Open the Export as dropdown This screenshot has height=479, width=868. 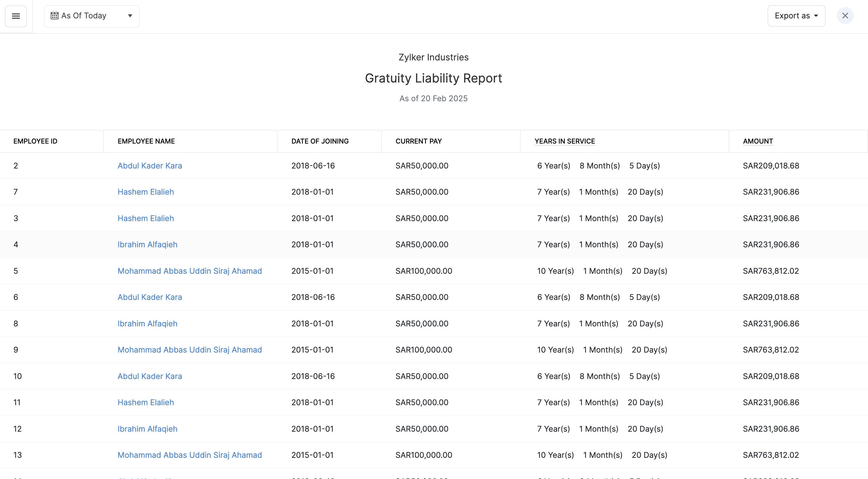796,16
